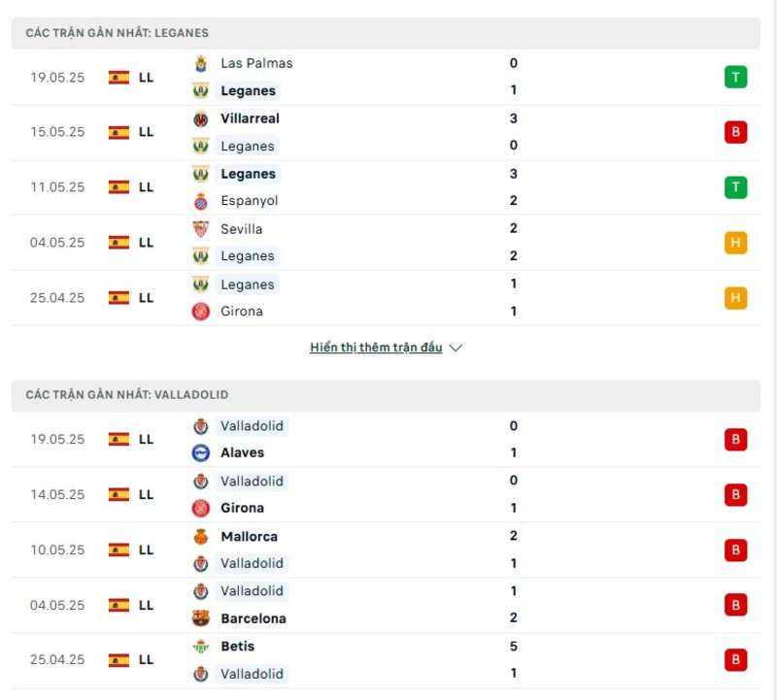
Task: Click the red B badge for Betis match
Action: (x=735, y=660)
